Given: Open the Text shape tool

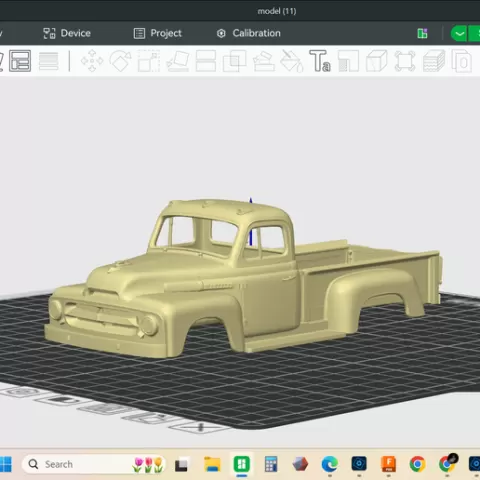Looking at the screenshot, I should click(320, 61).
